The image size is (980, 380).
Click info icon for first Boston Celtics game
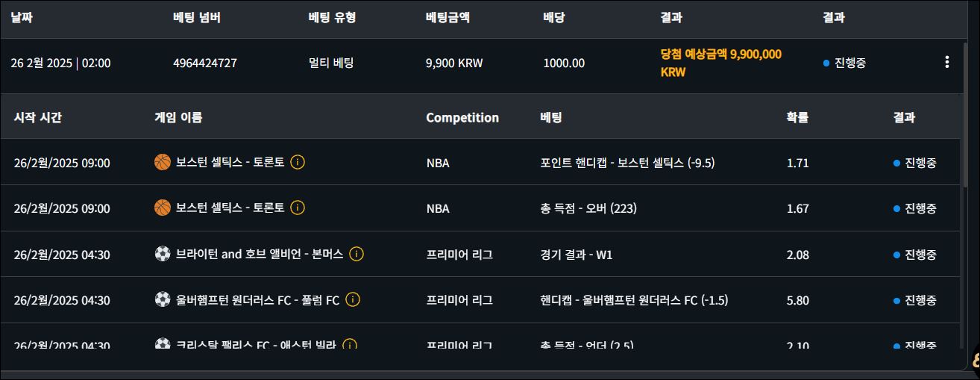298,162
